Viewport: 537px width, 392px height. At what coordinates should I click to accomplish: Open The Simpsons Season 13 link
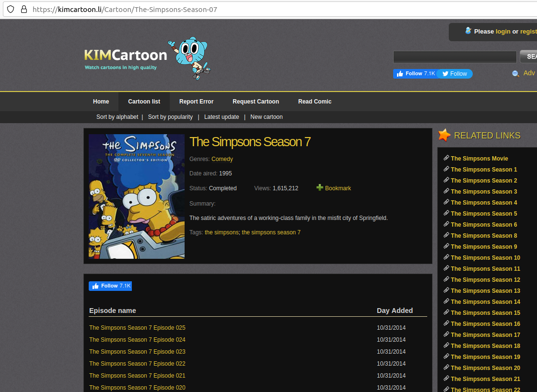[486, 291]
